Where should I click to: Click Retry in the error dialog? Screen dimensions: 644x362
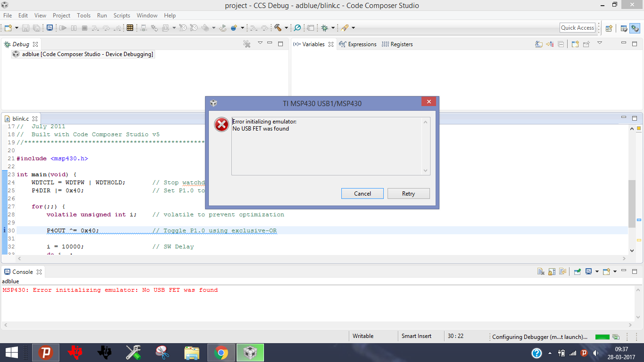pos(409,193)
